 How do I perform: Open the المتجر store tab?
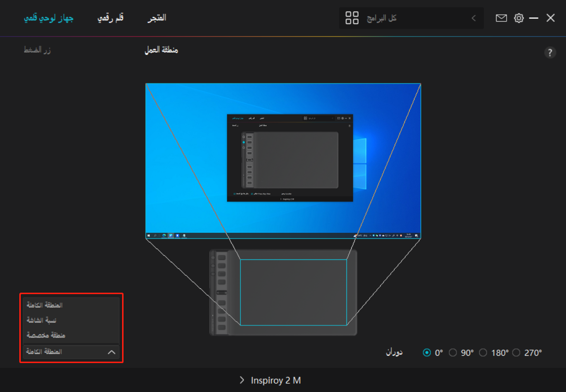click(157, 18)
